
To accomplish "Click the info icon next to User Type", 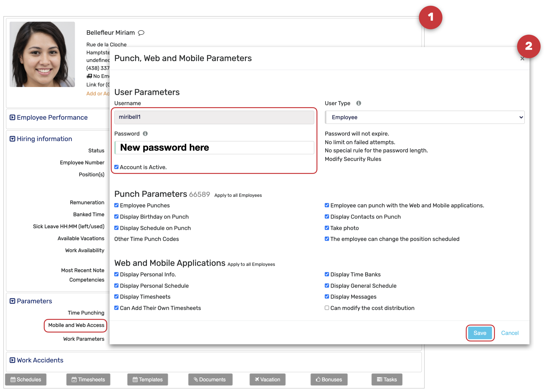I will tap(359, 103).
